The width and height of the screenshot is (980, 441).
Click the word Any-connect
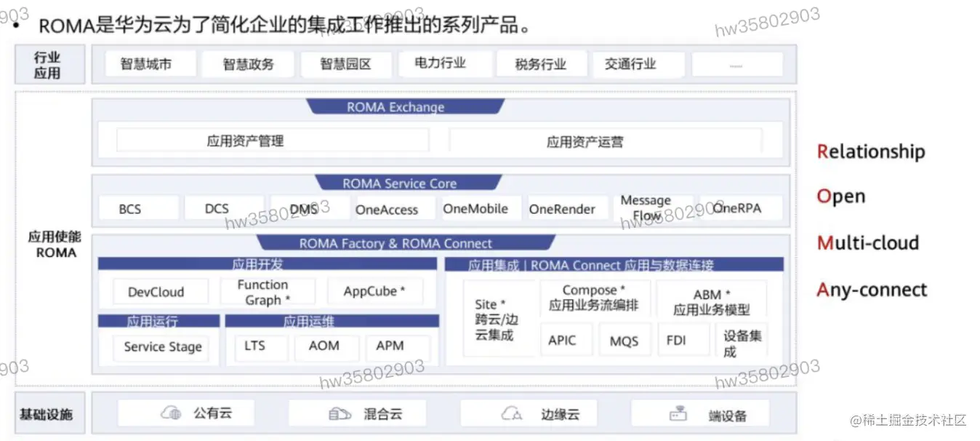tap(872, 290)
